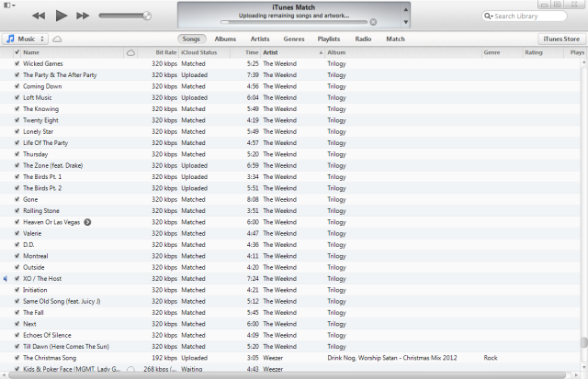Open arrow menu beside Heaven Or Las Vegas

click(x=87, y=222)
